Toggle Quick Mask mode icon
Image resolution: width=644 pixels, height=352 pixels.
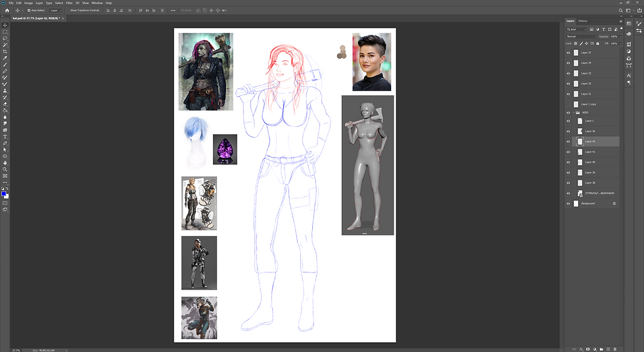(x=5, y=203)
